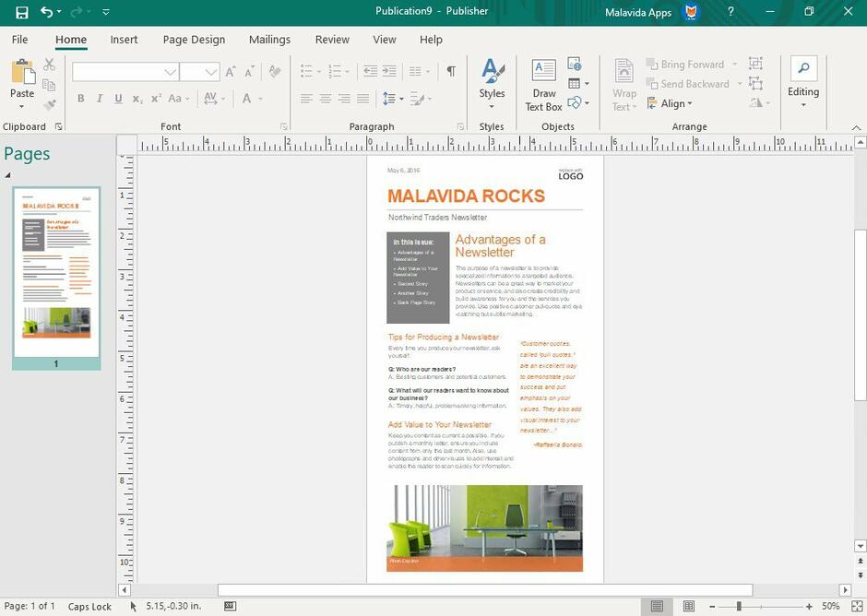Open Wrap Text options
The width and height of the screenshot is (867, 616).
tap(624, 85)
